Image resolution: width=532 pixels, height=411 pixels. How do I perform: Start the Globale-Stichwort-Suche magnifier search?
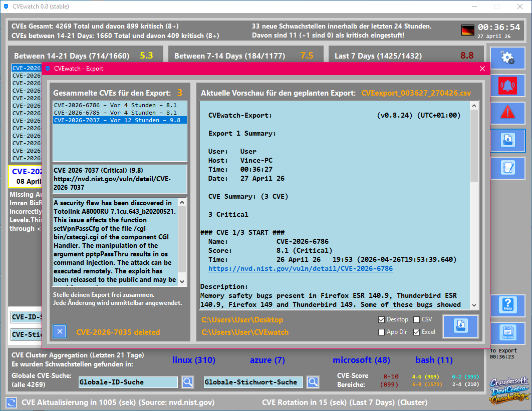[x=313, y=382]
